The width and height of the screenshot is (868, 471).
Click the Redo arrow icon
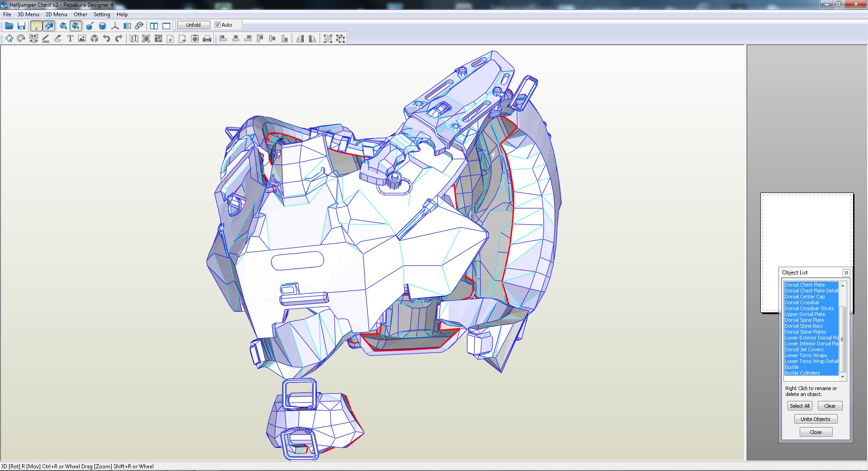[x=119, y=39]
